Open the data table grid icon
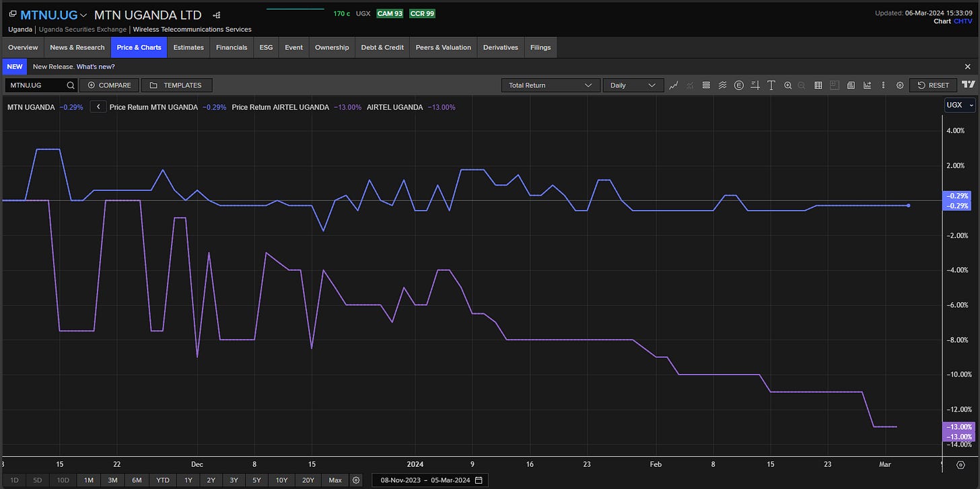This screenshot has height=489, width=980. click(818, 85)
